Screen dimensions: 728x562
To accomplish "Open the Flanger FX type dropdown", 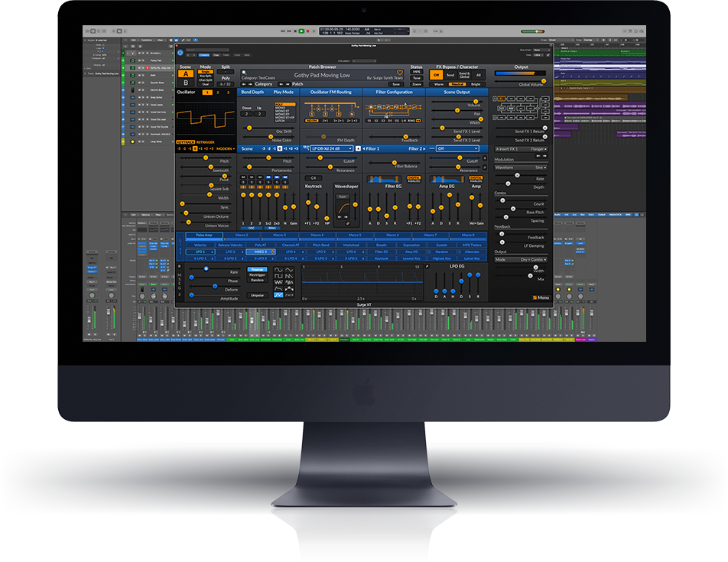I will tap(536, 149).
